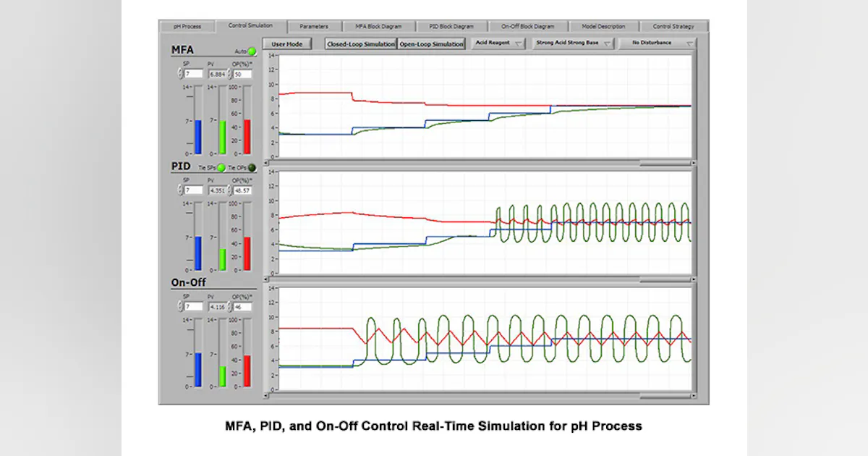Click the PID chart scrollbar right arrow
Screen dimensions: 868x456
(x=693, y=278)
